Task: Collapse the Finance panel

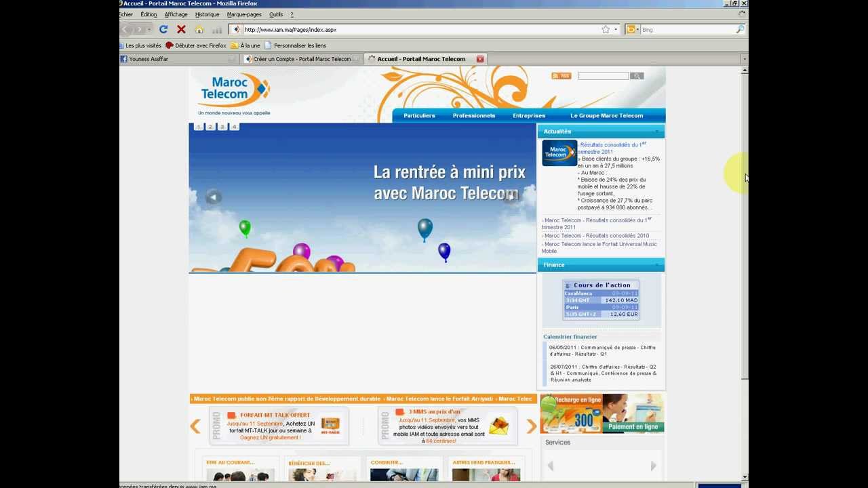Action: pos(656,265)
